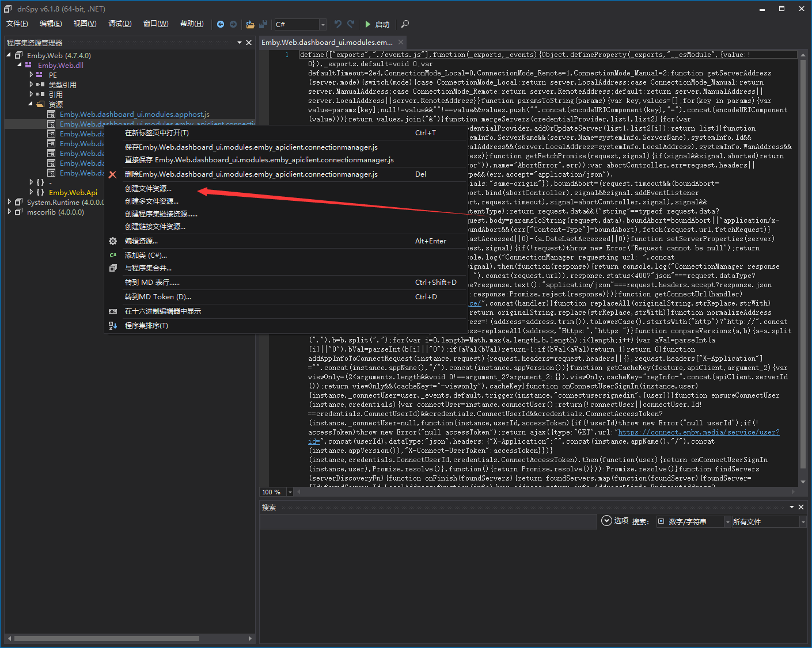Screen dimensions: 812x648
Task: Expand the System.Runtime (4.0.0.0) assembly
Action: click(x=9, y=202)
